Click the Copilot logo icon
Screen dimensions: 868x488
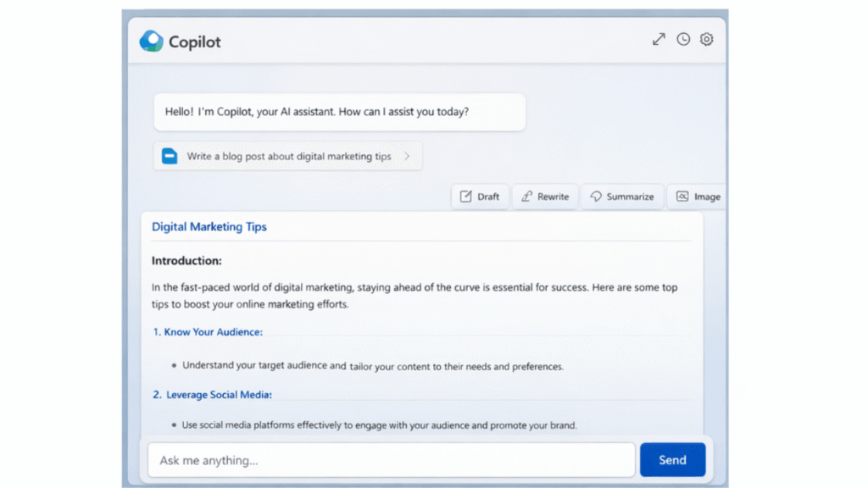click(153, 40)
